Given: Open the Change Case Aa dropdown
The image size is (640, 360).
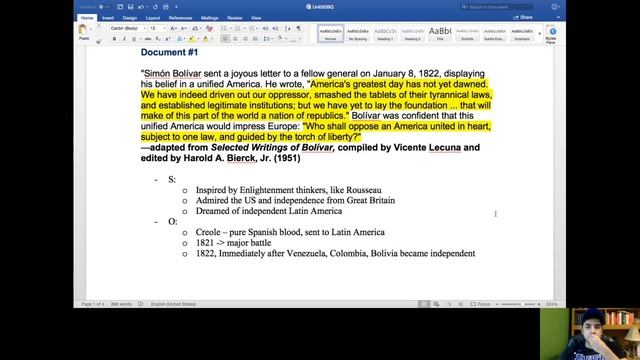Looking at the screenshot, I should [196, 28].
